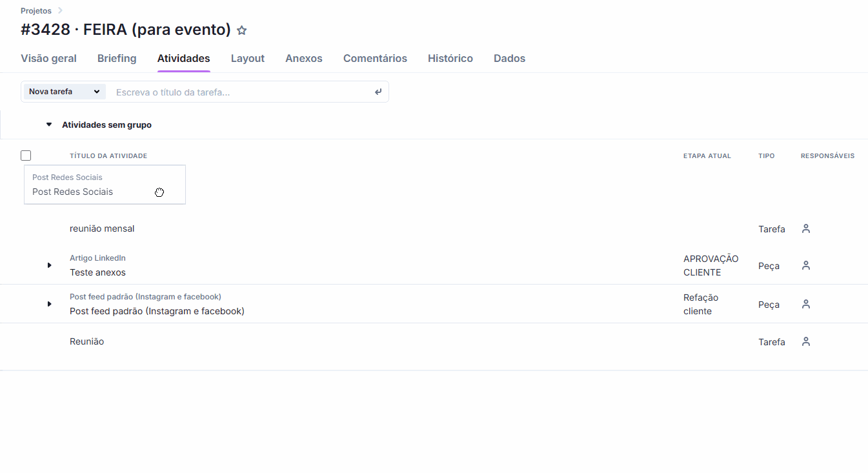The height and width of the screenshot is (473, 868).
Task: Select the Atividades tab
Action: click(184, 58)
